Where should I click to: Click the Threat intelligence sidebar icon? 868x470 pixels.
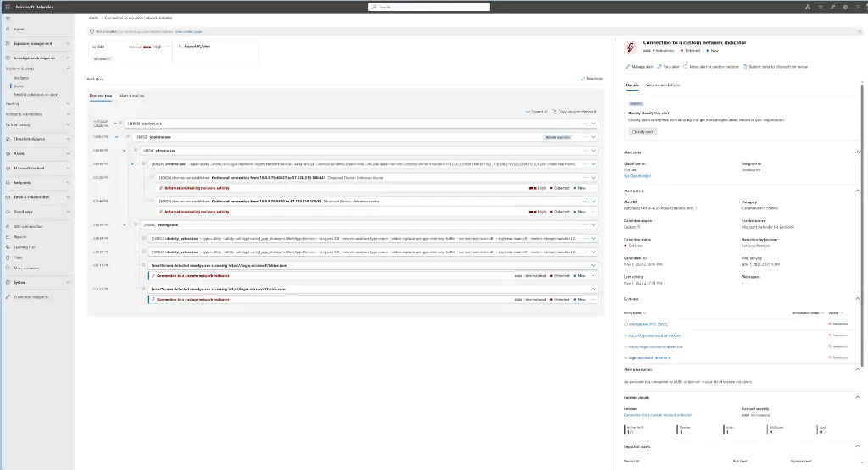8,139
